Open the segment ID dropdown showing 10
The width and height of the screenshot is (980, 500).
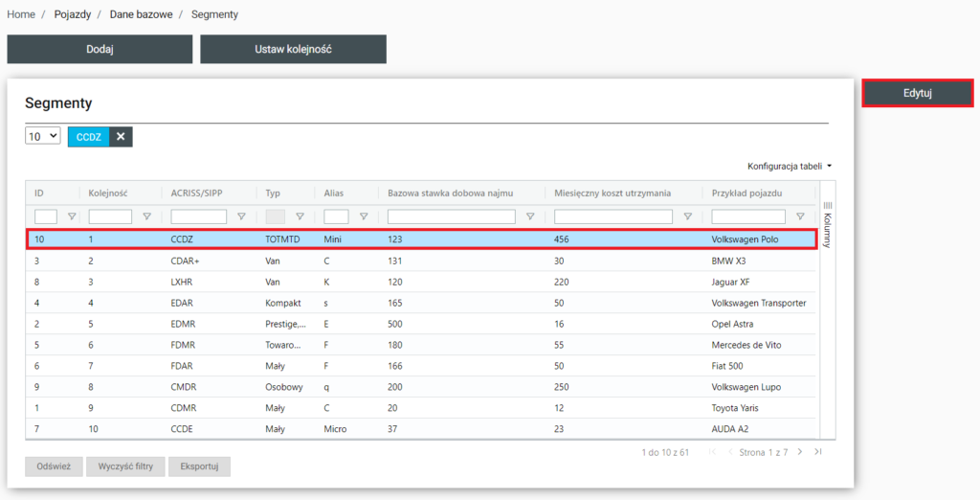(x=42, y=137)
